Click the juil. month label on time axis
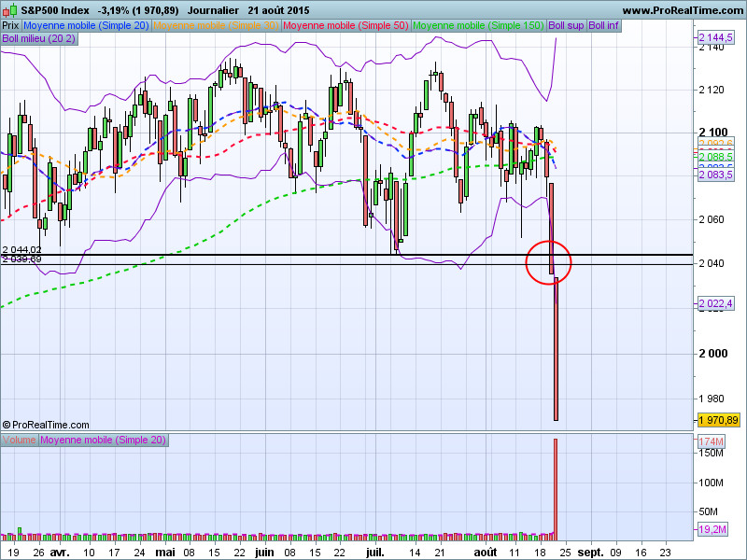The image size is (747, 560). pos(375,553)
